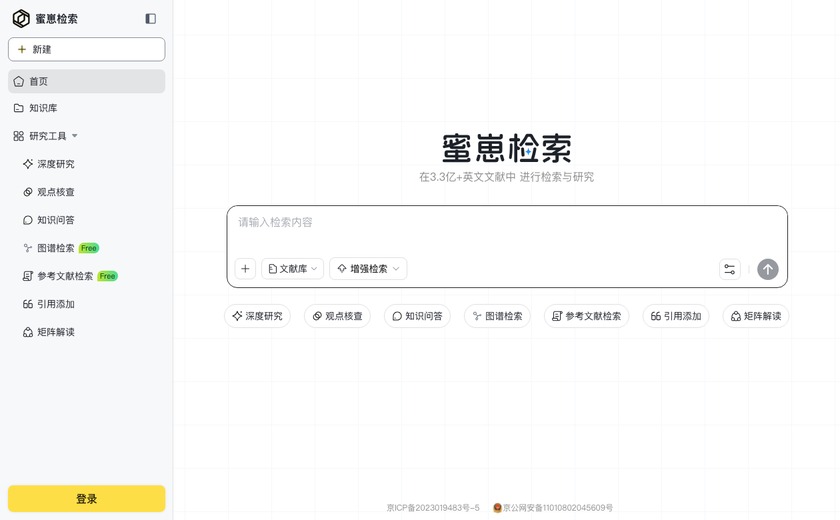The image size is (840, 520).
Task: Click the yellow 登录 button
Action: click(x=86, y=499)
